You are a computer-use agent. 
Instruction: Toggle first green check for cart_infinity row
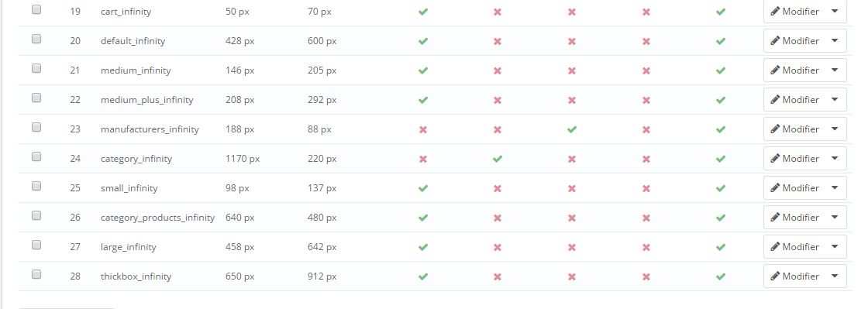point(423,12)
